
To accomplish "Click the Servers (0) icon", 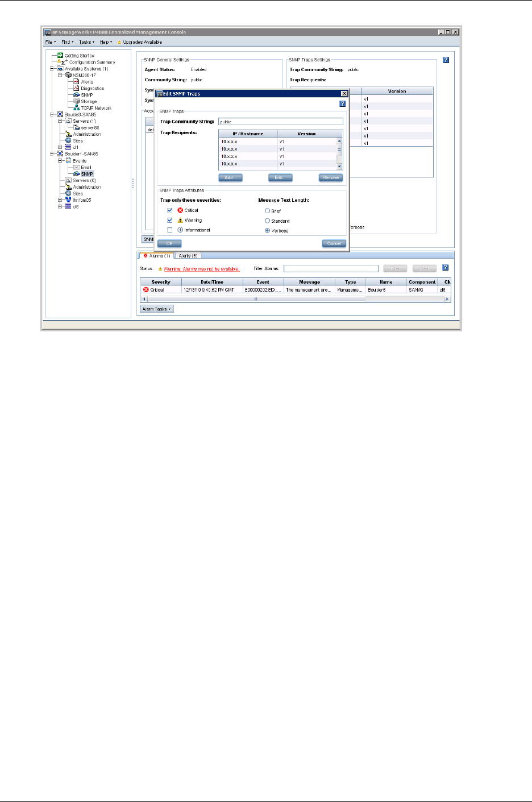I will tap(68, 180).
